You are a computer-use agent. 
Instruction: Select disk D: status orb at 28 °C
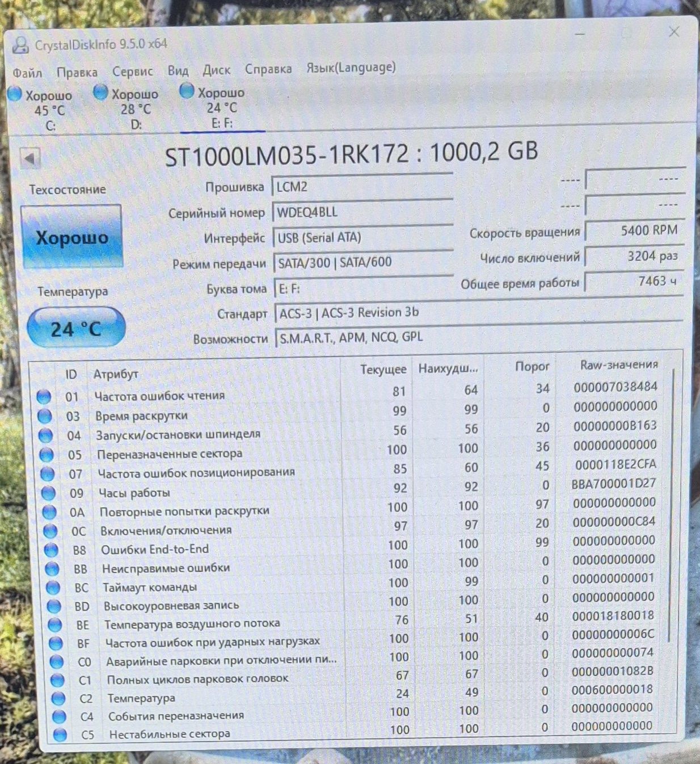tap(101, 92)
